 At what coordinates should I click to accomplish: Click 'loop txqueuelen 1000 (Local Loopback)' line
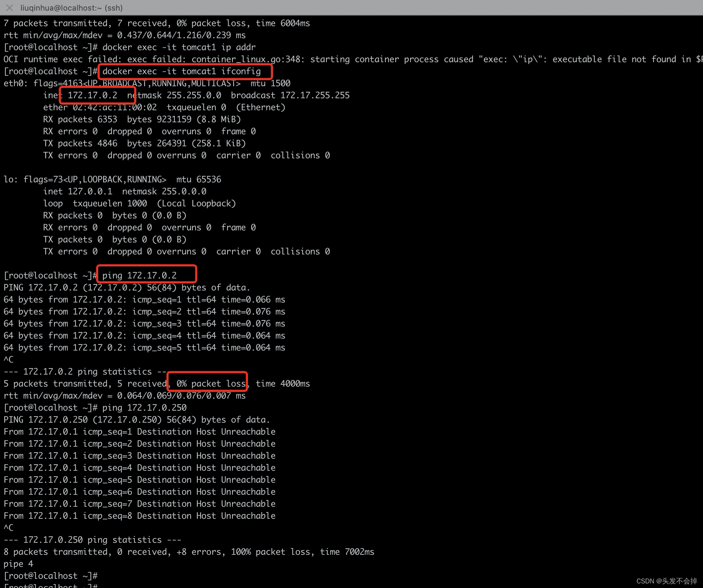[x=140, y=204]
